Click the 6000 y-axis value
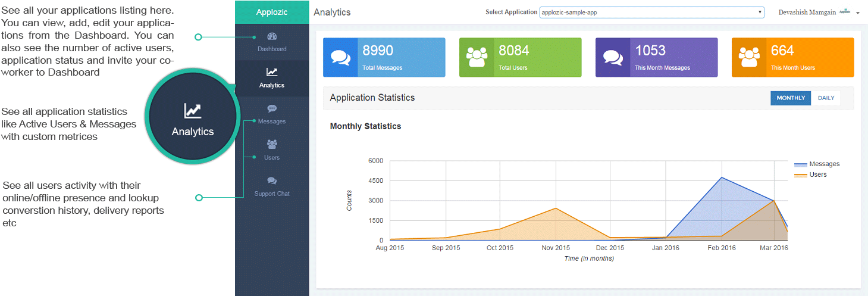 point(376,161)
